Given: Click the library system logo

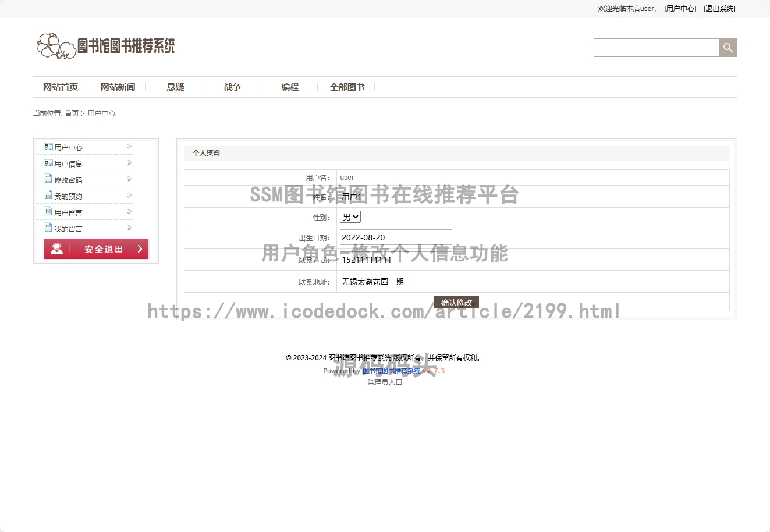Looking at the screenshot, I should coord(106,46).
